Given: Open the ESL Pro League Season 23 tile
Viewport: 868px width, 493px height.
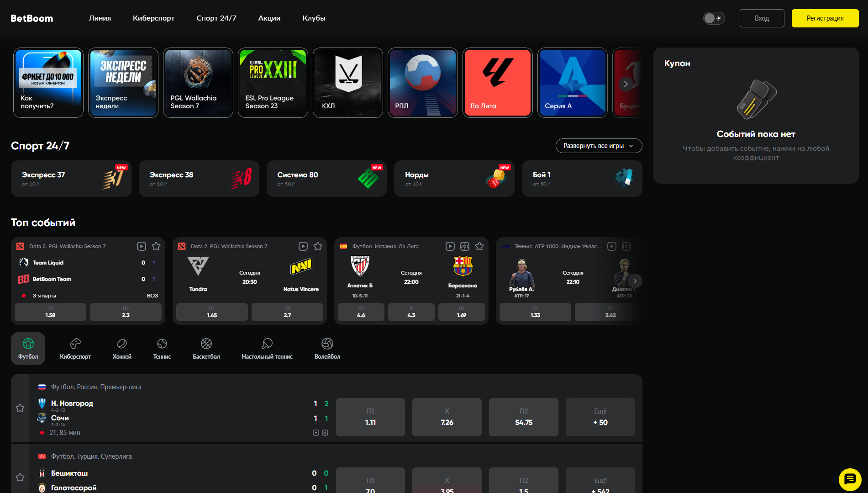Looking at the screenshot, I should 273,83.
